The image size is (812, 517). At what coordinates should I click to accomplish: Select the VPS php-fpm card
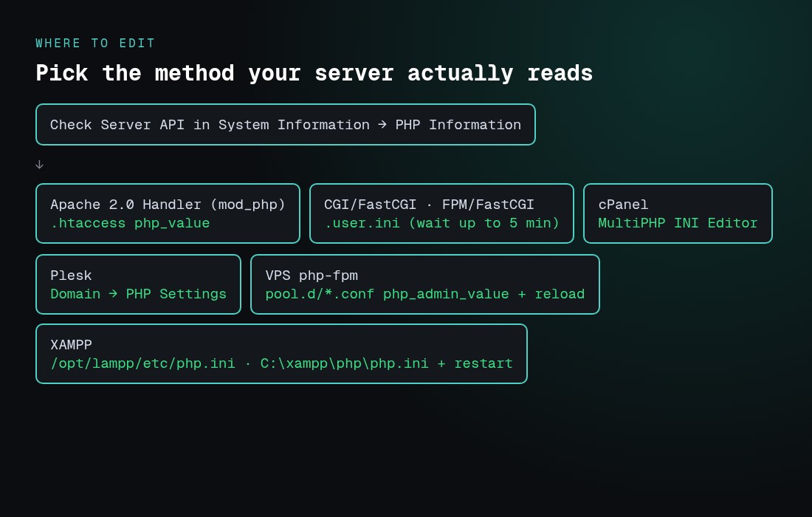tap(425, 284)
